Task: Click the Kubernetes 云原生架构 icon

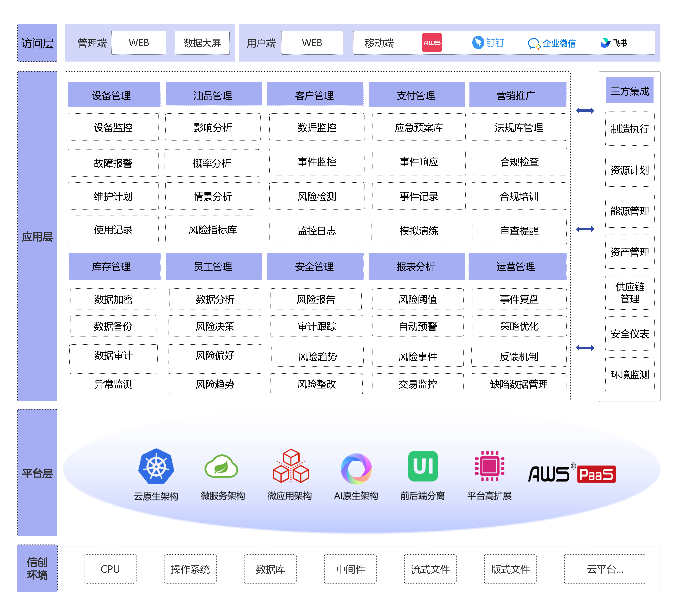Action: [156, 466]
